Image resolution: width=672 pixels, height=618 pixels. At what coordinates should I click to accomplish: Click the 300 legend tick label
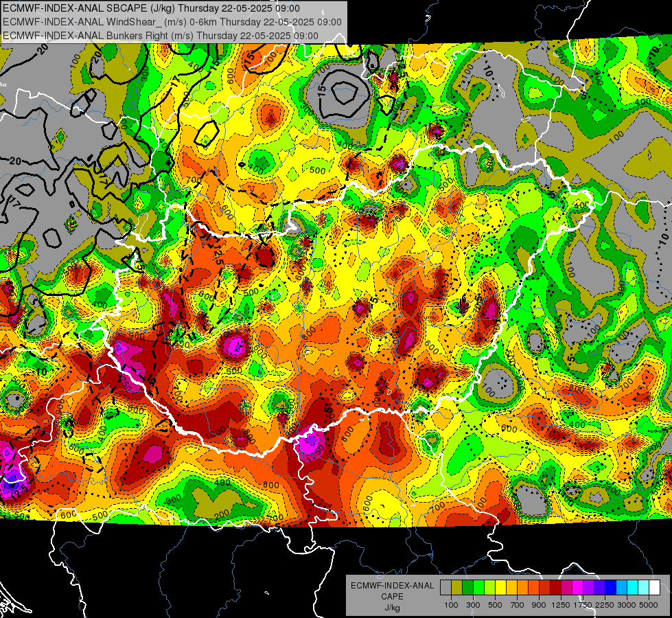[473, 605]
